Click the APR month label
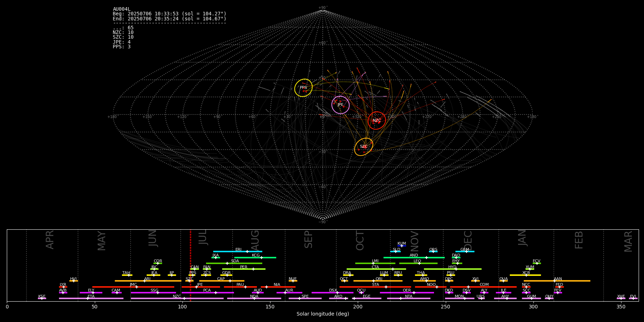This screenshot has width=644, height=322. point(50,240)
